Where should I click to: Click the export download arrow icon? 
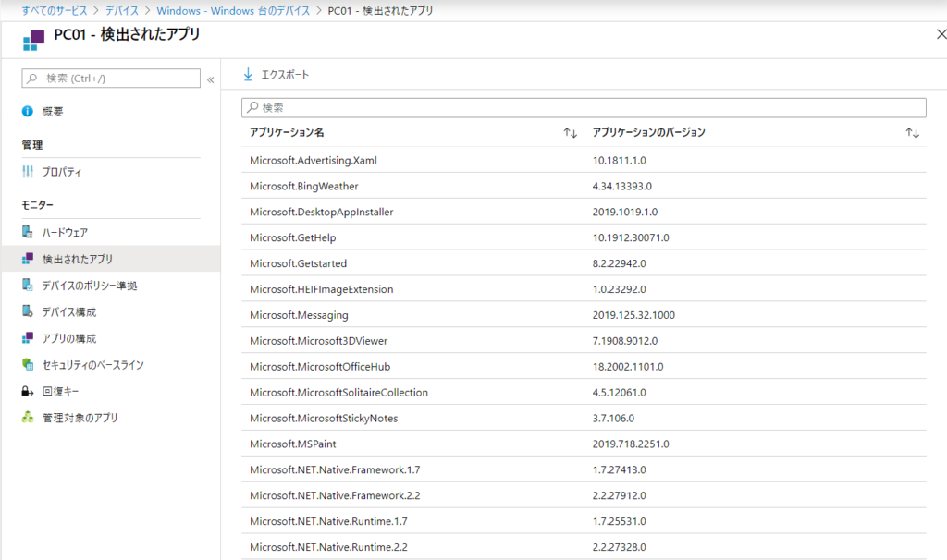pos(248,74)
